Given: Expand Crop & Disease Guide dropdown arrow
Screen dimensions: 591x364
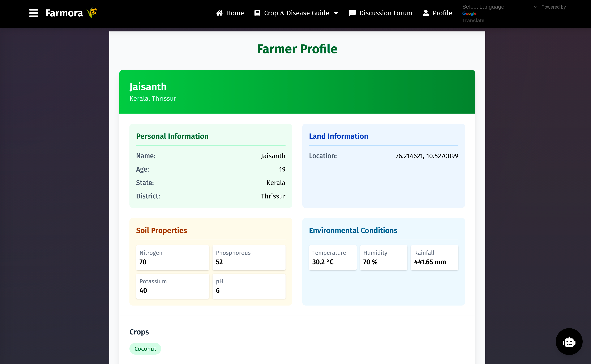Looking at the screenshot, I should tap(336, 13).
